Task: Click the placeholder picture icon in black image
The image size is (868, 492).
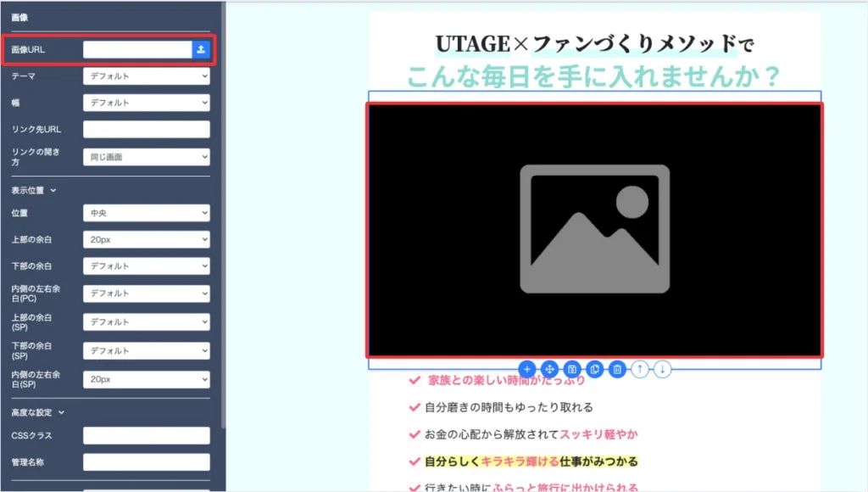Action: click(x=594, y=229)
